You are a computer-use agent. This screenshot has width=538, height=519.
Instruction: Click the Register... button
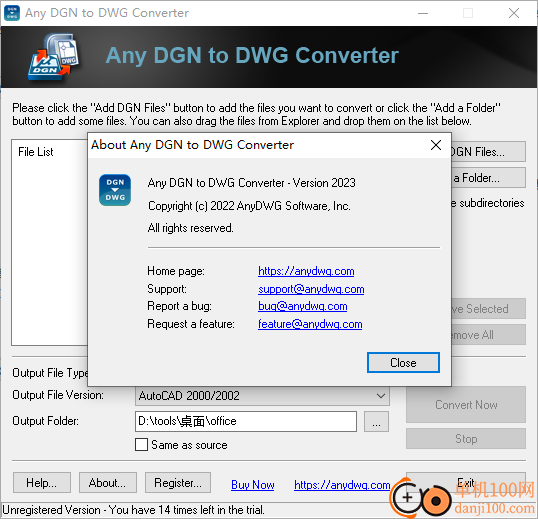coord(178,483)
